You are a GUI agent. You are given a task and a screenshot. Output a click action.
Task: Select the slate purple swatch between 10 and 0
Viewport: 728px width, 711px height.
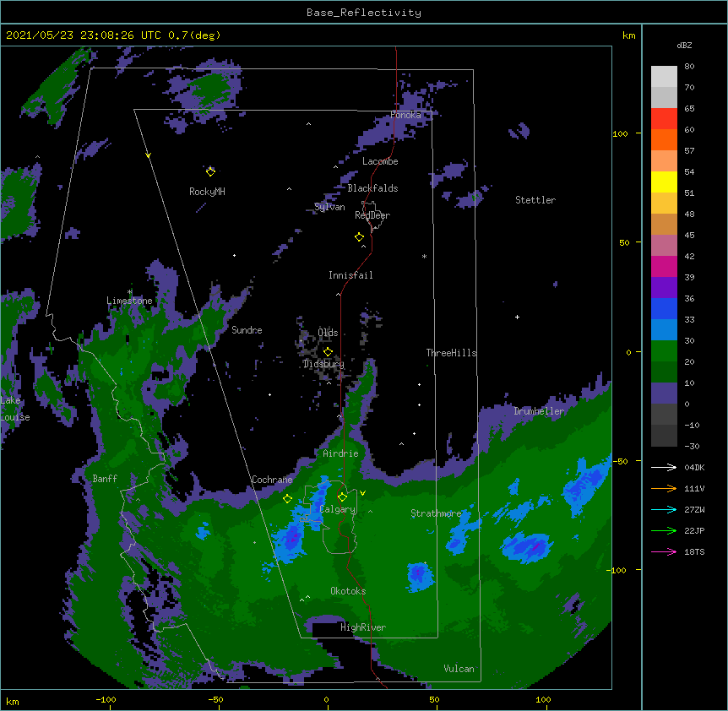tap(664, 393)
